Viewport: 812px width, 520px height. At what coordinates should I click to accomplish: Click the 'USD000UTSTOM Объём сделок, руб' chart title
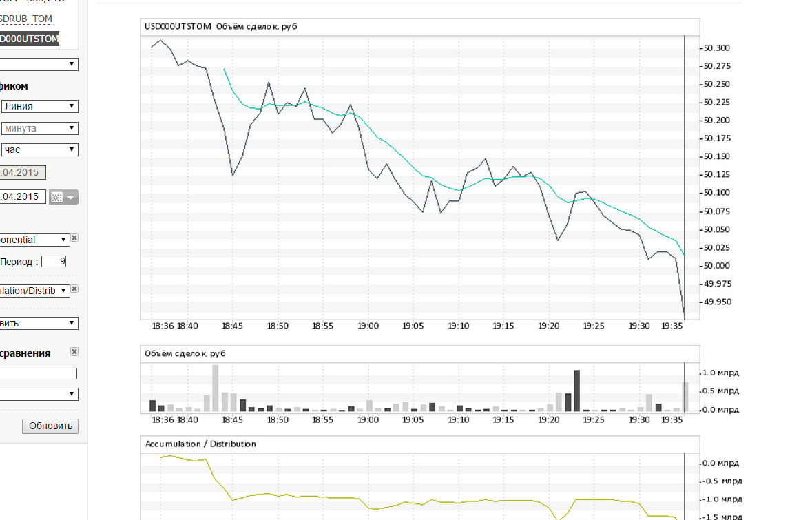[220, 26]
